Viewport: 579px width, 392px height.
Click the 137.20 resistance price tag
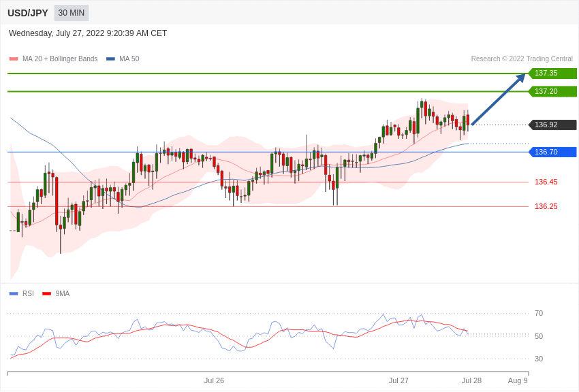pos(552,91)
